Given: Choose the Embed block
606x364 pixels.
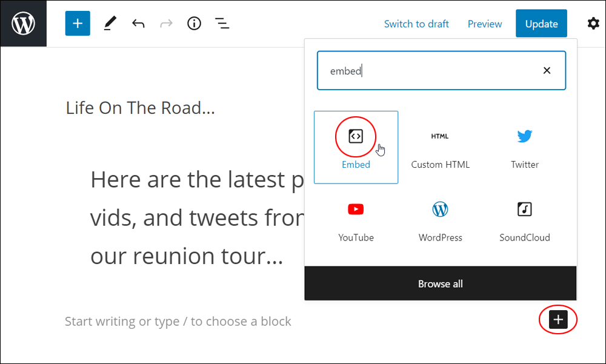Looking at the screenshot, I should pyautogui.click(x=356, y=147).
